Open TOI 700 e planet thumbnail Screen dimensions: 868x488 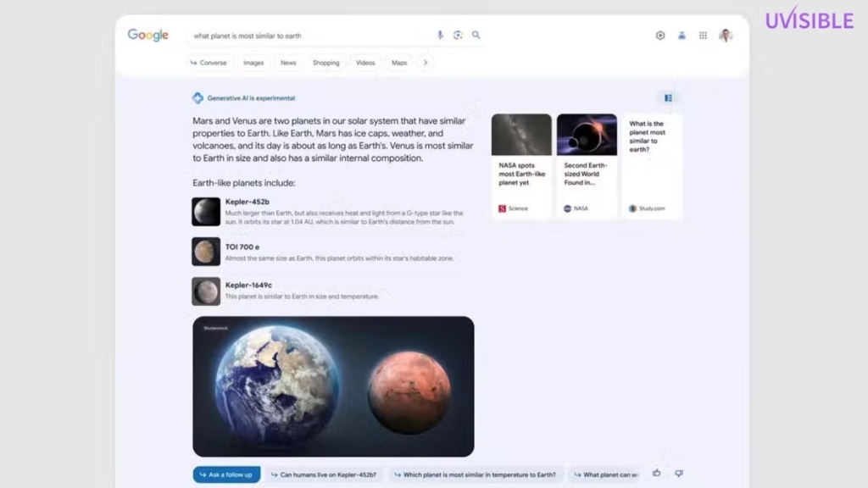(x=206, y=252)
